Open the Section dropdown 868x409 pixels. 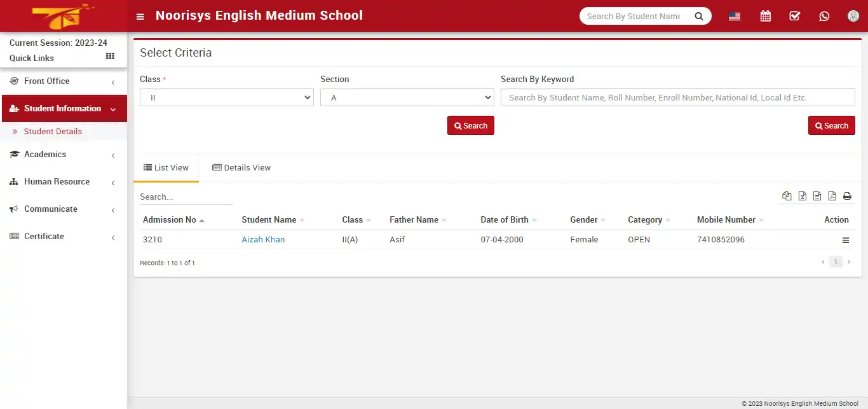coord(407,97)
